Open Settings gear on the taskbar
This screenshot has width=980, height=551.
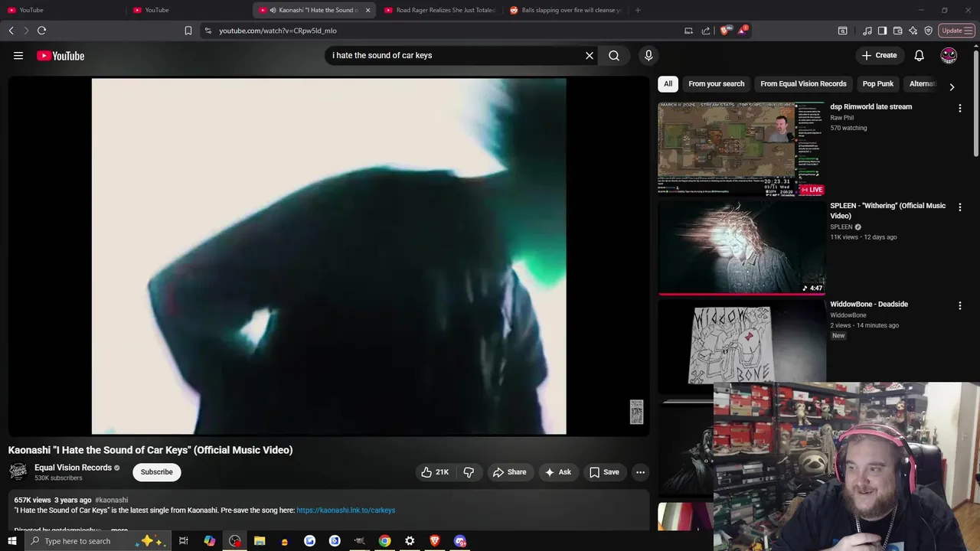410,541
